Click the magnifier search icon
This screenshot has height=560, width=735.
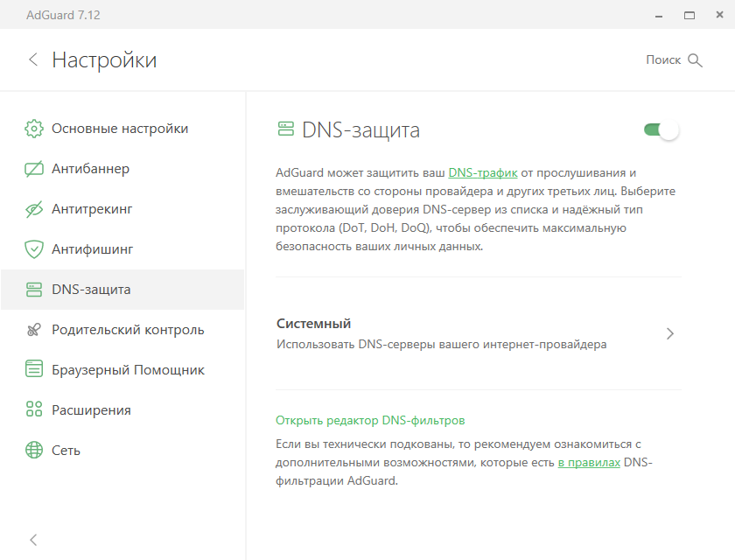coord(695,60)
